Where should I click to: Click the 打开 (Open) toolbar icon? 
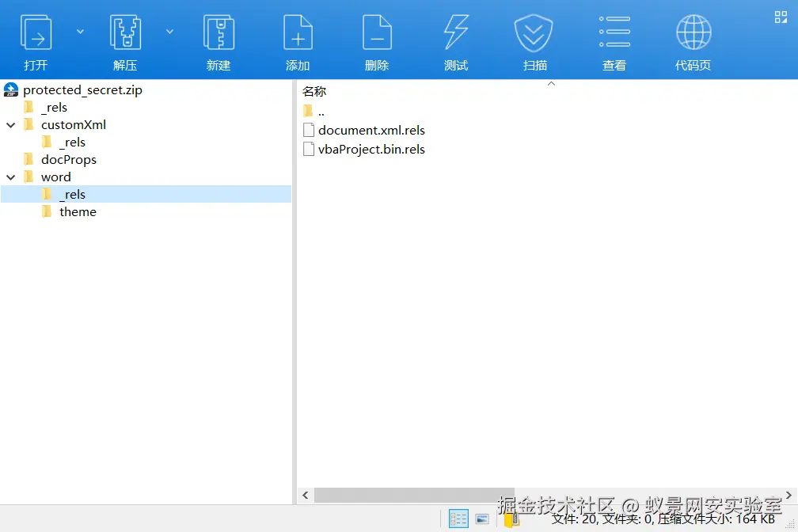pos(36,32)
